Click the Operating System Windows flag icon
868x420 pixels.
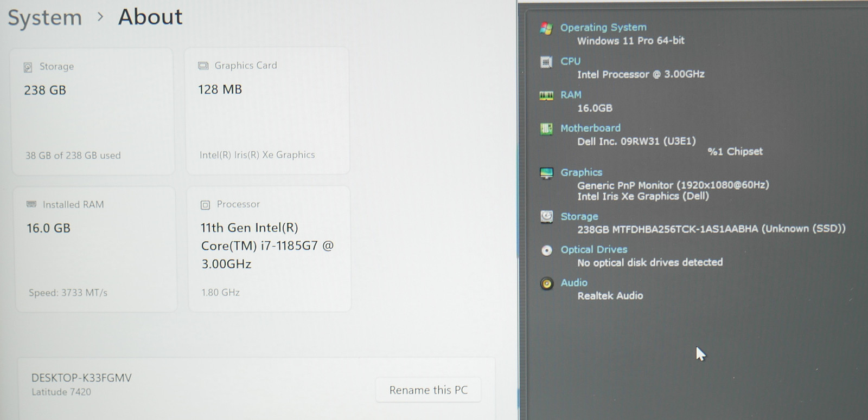coord(546,28)
